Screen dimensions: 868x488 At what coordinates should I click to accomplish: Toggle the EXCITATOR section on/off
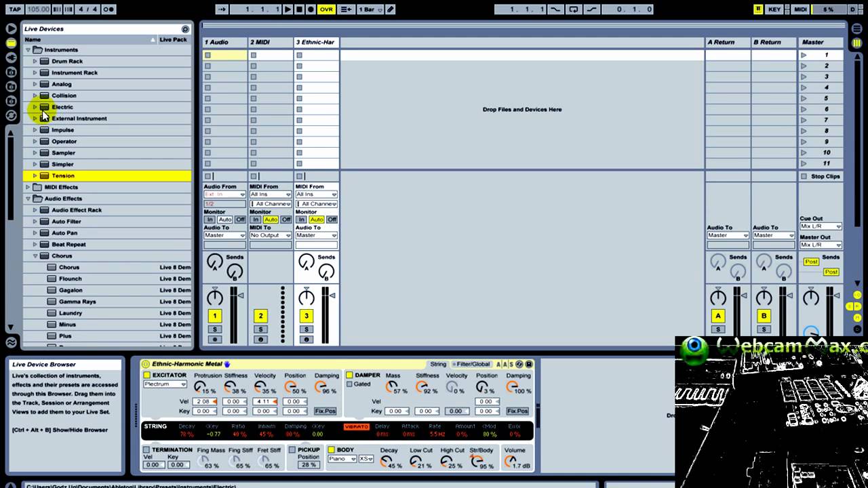point(147,375)
